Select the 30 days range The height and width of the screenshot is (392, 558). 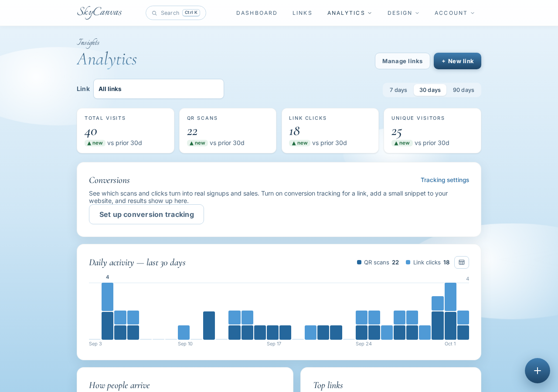coord(430,90)
